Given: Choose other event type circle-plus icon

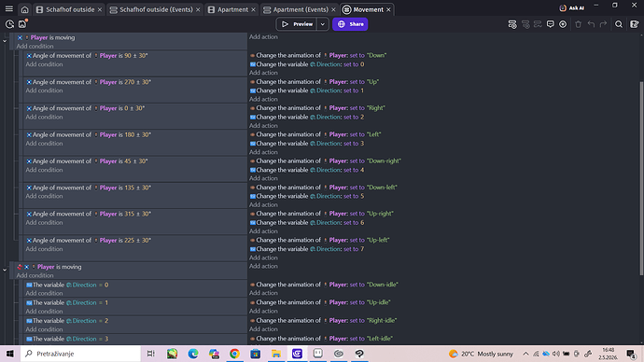Looking at the screenshot, I should pyautogui.click(x=563, y=24).
